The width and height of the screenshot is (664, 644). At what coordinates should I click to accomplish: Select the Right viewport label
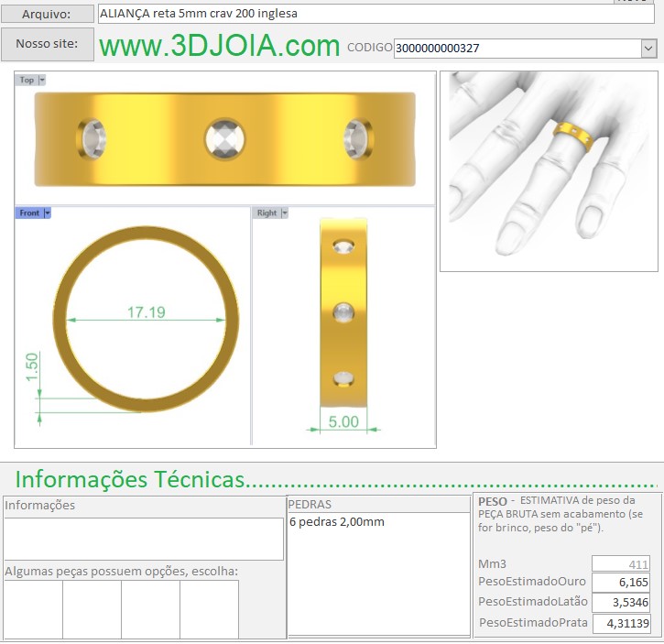[266, 213]
